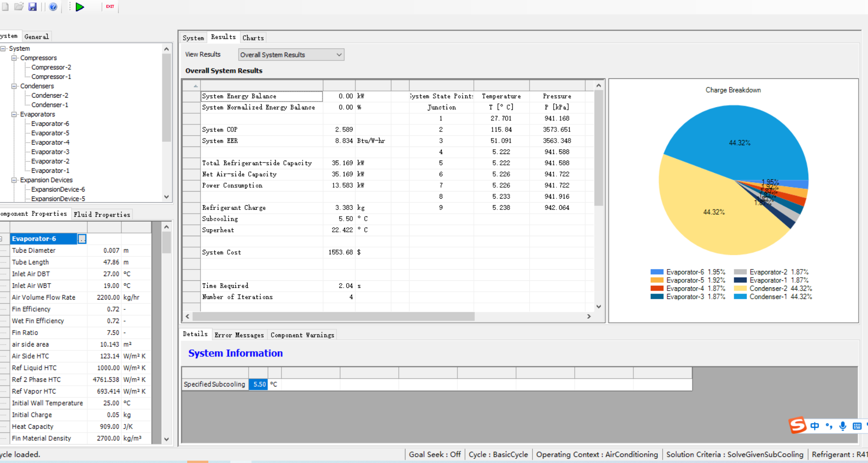Click the Condenser-1 blue slice of pie chart
The image size is (868, 463).
click(739, 142)
